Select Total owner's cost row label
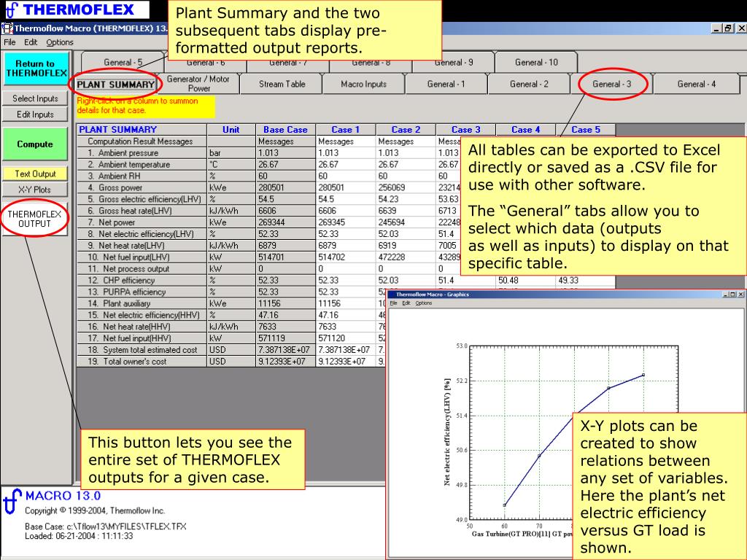The width and height of the screenshot is (747, 560). pos(142,362)
